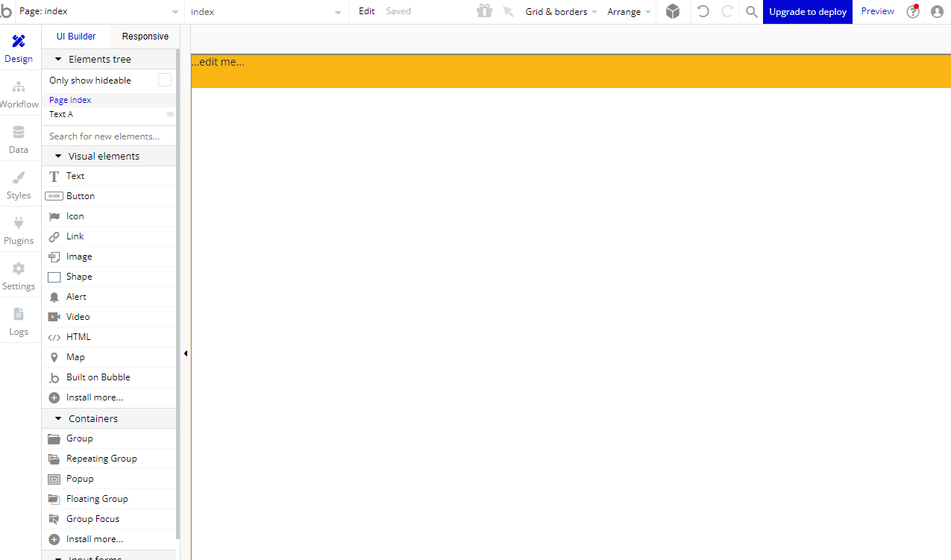Image resolution: width=951 pixels, height=560 pixels.
Task: Collapse the Visual elements section
Action: pyautogui.click(x=58, y=157)
